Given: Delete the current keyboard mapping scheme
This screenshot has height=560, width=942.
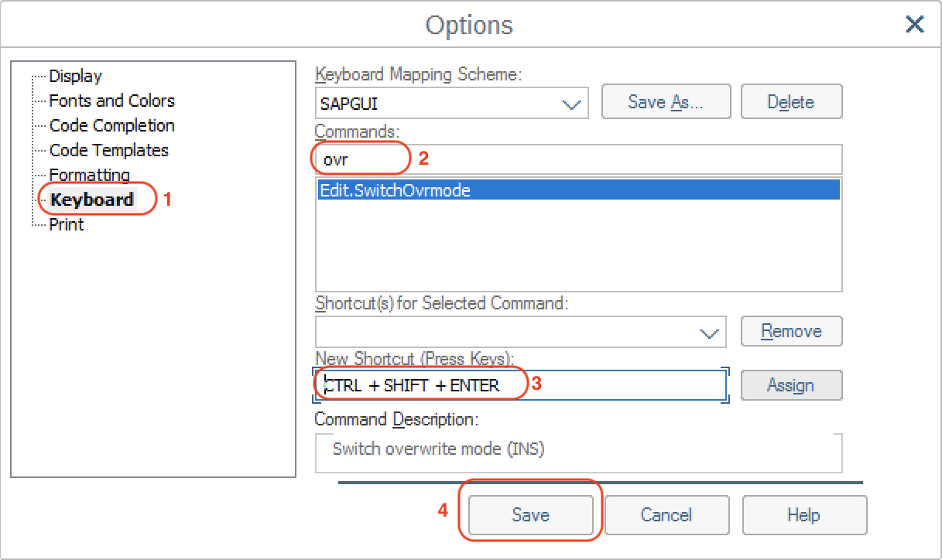Looking at the screenshot, I should click(791, 101).
